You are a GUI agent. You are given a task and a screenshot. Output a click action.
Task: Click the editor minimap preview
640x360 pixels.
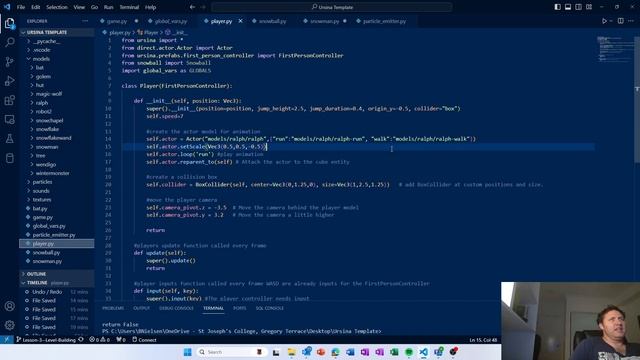coord(614,49)
